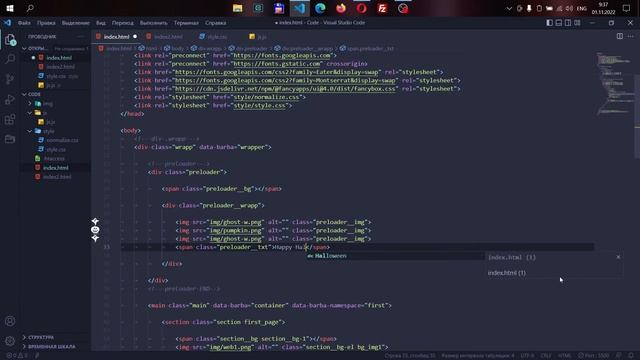Toggle bottom panel visibility
The width and height of the screenshot is (640, 360).
click(559, 23)
